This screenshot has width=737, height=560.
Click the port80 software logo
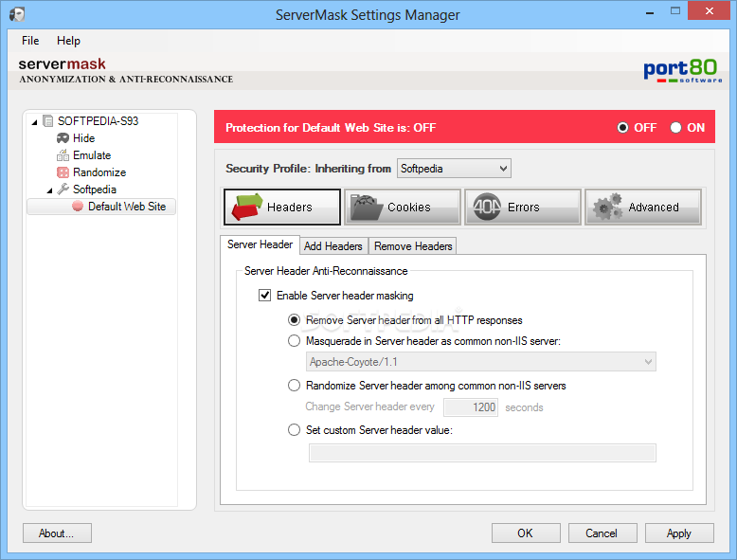point(682,71)
